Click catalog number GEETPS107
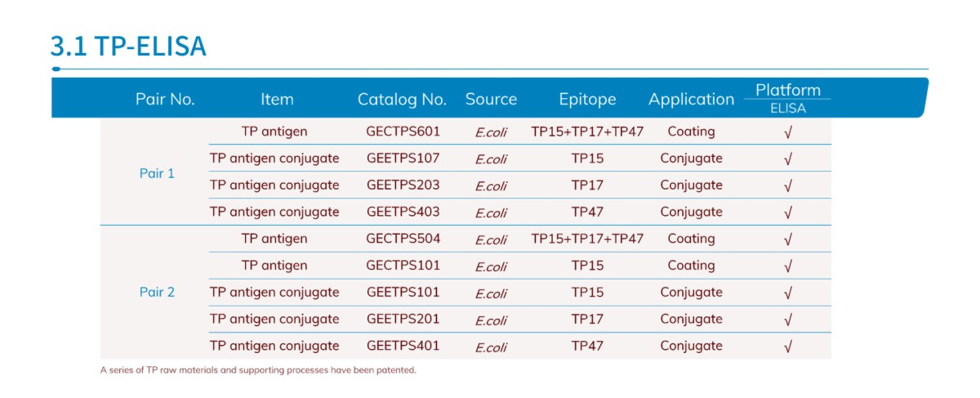 pyautogui.click(x=403, y=159)
